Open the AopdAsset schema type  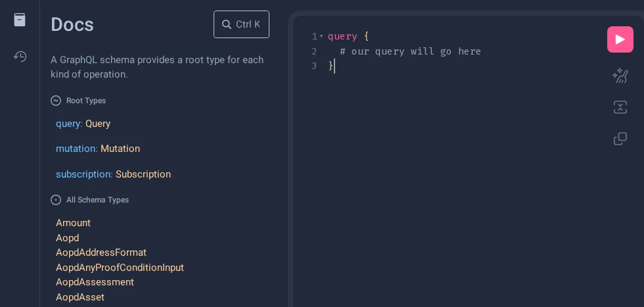pyautogui.click(x=80, y=296)
